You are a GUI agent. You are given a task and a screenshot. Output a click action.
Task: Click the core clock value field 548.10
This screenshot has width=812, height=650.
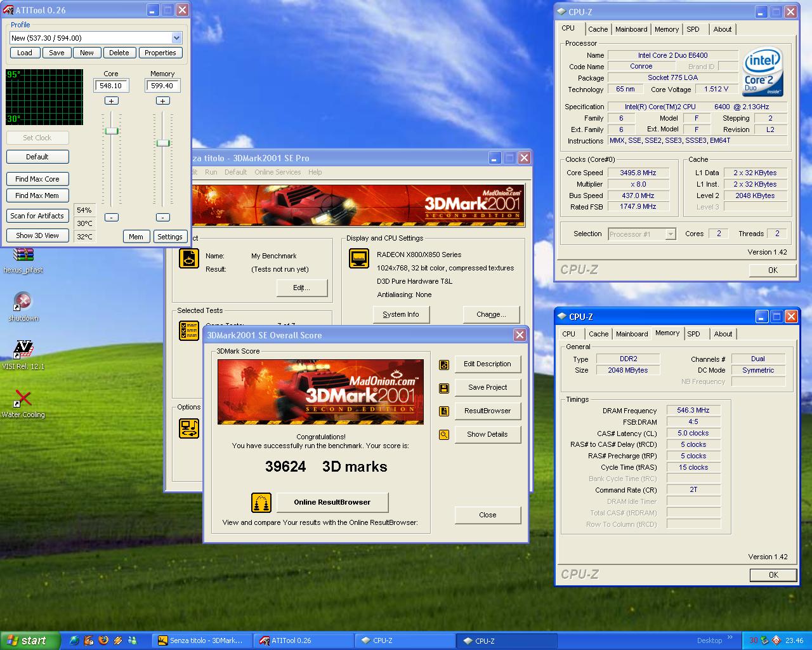click(112, 86)
